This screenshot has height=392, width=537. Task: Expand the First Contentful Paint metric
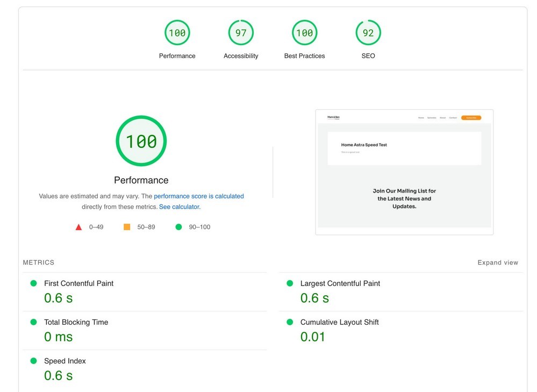[79, 283]
